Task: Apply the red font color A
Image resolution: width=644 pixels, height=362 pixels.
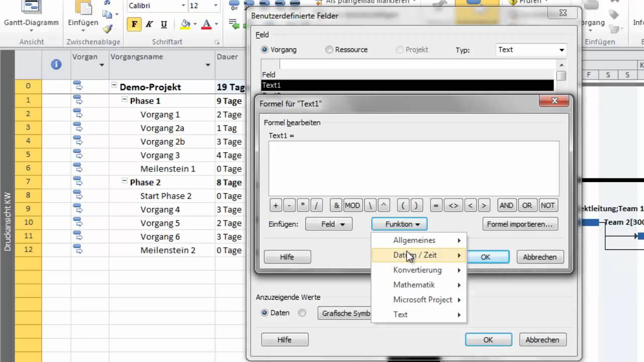Action: tap(206, 24)
